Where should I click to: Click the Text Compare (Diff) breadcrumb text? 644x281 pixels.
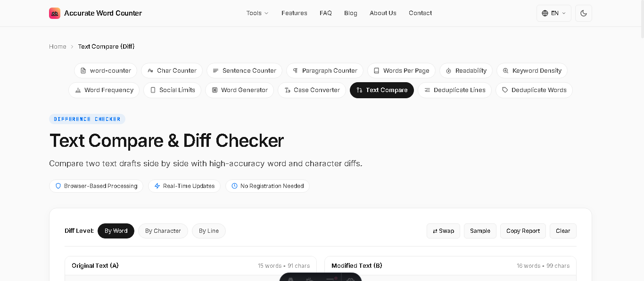click(107, 46)
